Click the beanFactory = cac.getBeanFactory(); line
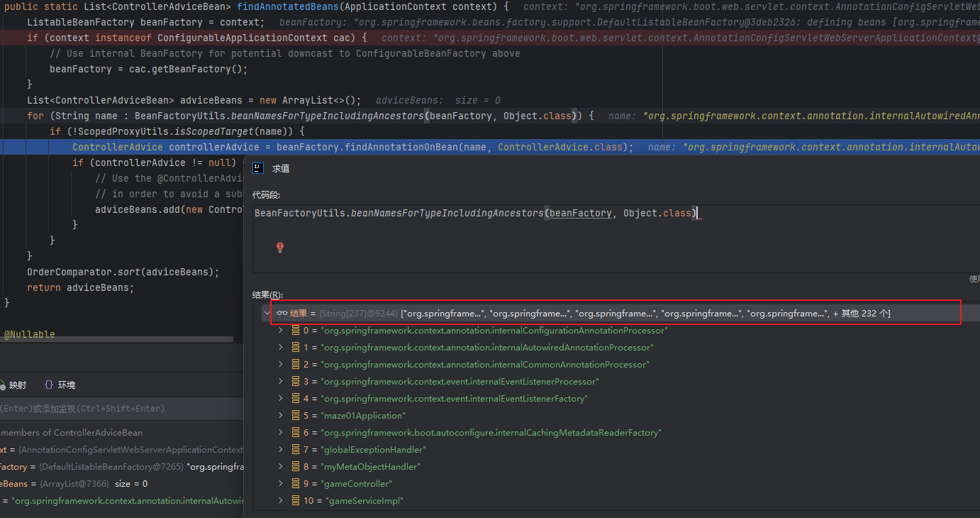The image size is (980, 518). (x=149, y=69)
